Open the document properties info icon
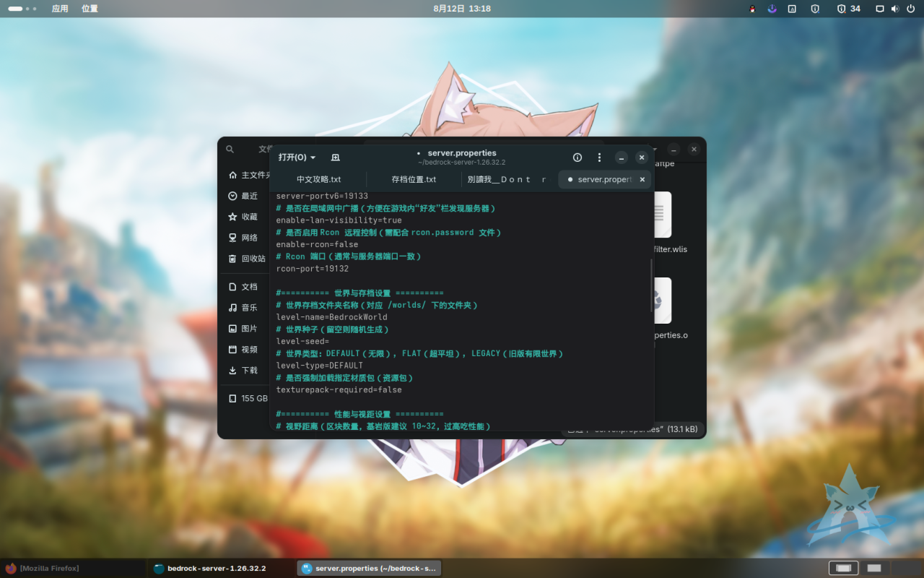Image resolution: width=924 pixels, height=578 pixels. pos(577,158)
